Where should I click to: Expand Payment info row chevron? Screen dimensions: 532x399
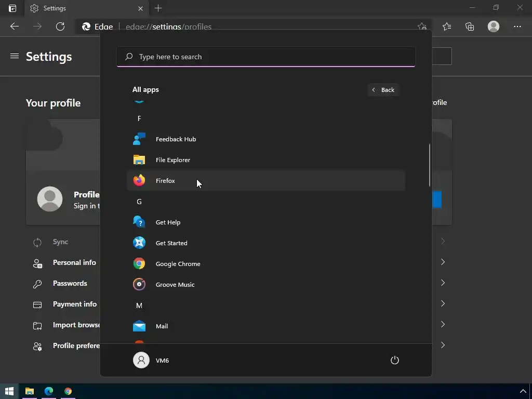coord(443,303)
